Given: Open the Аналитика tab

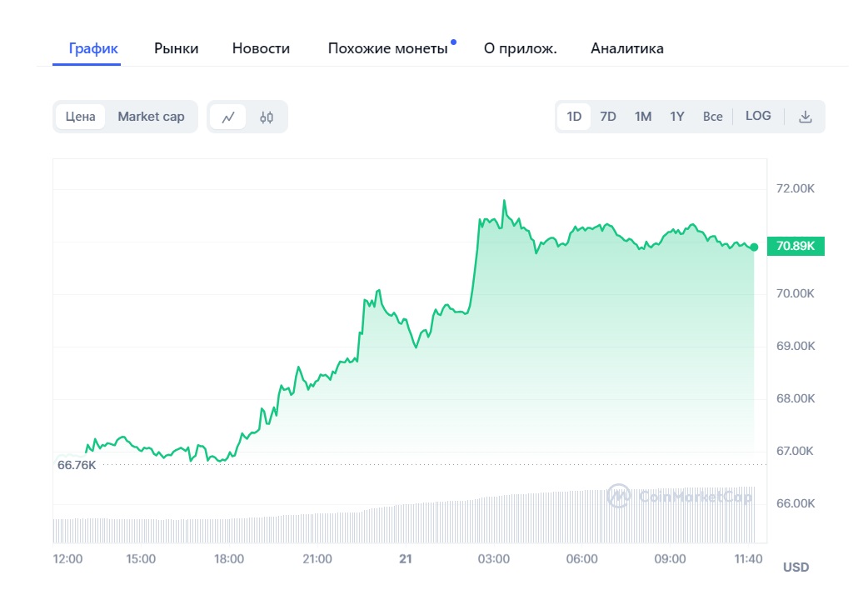Looking at the screenshot, I should [627, 48].
